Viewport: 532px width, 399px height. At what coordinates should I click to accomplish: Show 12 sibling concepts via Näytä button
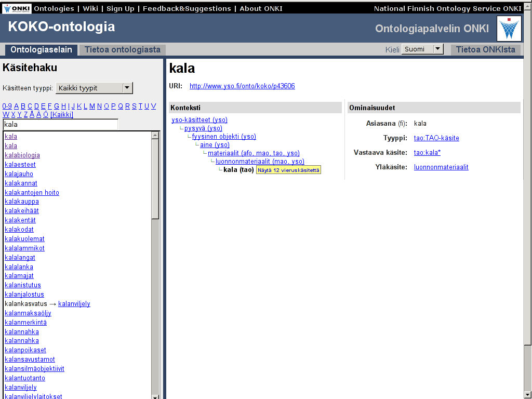pos(288,170)
